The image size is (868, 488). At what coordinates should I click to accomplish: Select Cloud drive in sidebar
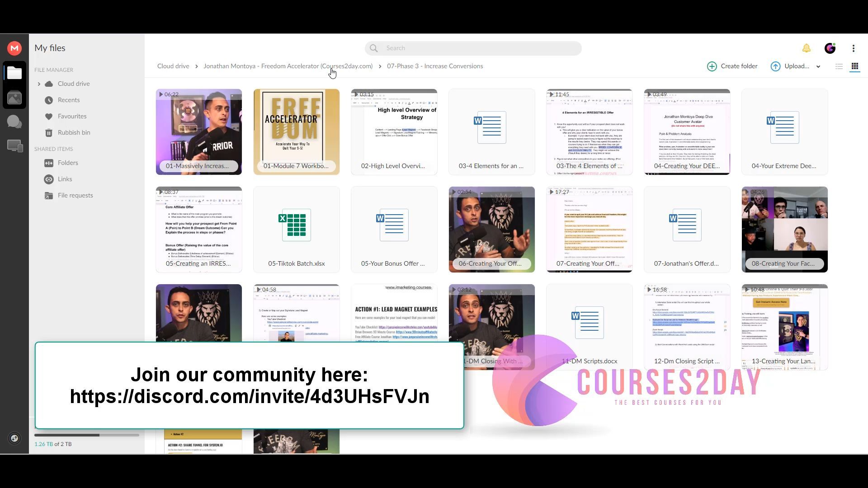pyautogui.click(x=74, y=84)
